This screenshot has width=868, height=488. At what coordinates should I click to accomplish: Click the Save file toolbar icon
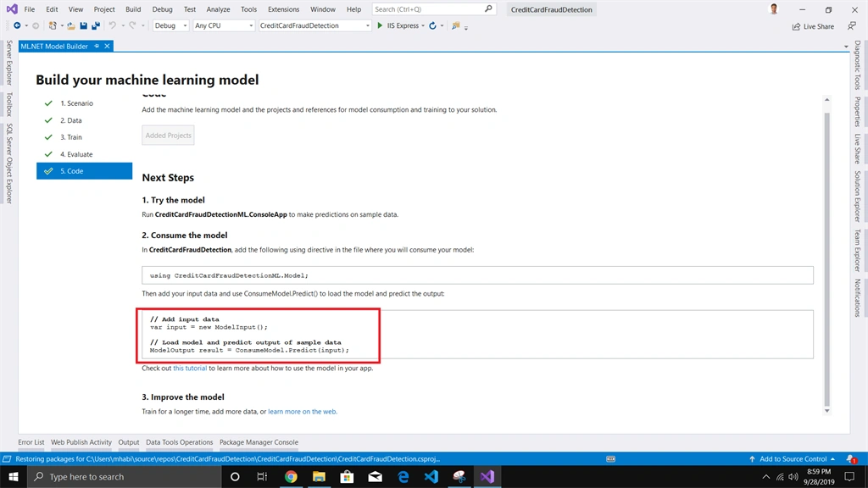click(x=84, y=25)
